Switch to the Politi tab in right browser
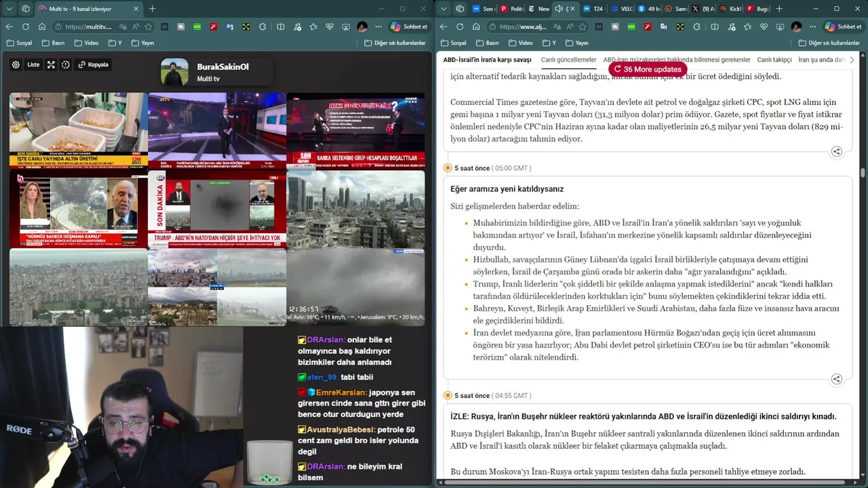Image resolution: width=868 pixels, height=488 pixels. (511, 9)
